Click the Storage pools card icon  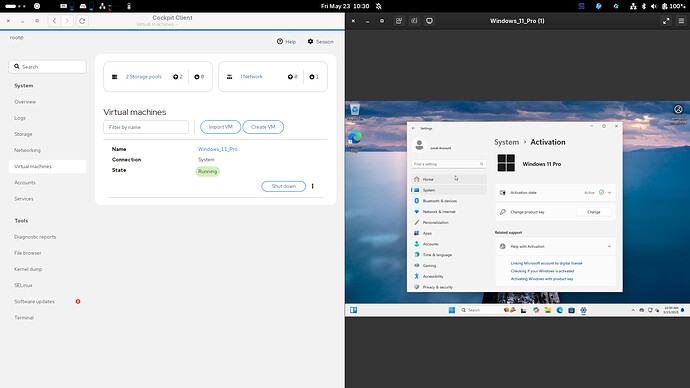pyautogui.click(x=114, y=77)
